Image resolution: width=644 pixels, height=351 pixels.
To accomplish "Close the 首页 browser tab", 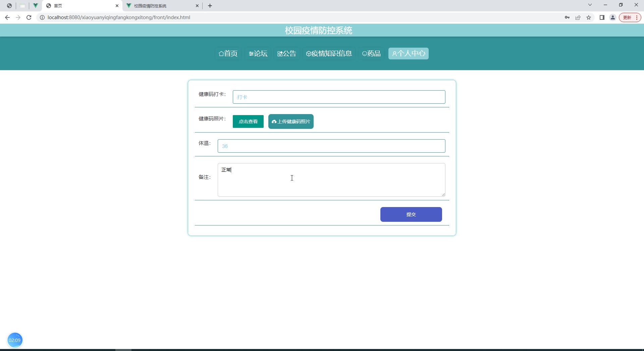I will click(x=117, y=6).
